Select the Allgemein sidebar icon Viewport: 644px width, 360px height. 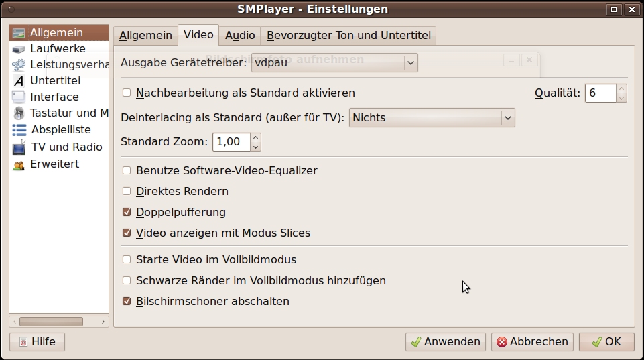click(19, 32)
